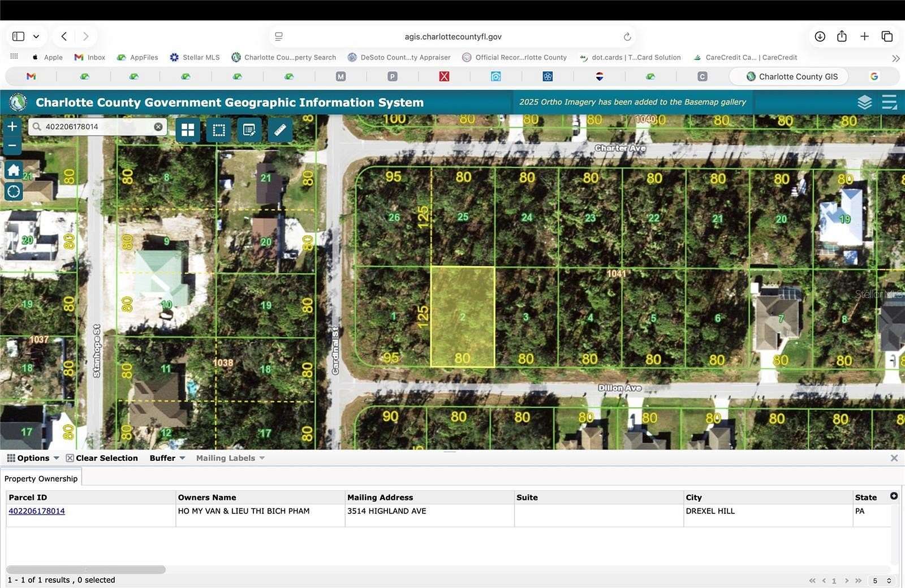
Task: Open the edit notes tool
Action: [249, 130]
